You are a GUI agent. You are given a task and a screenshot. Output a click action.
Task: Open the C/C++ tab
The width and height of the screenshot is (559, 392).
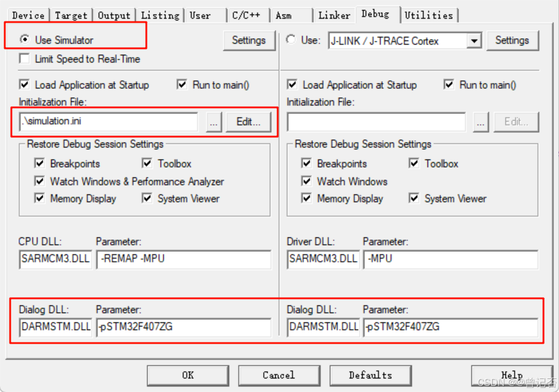[248, 16]
